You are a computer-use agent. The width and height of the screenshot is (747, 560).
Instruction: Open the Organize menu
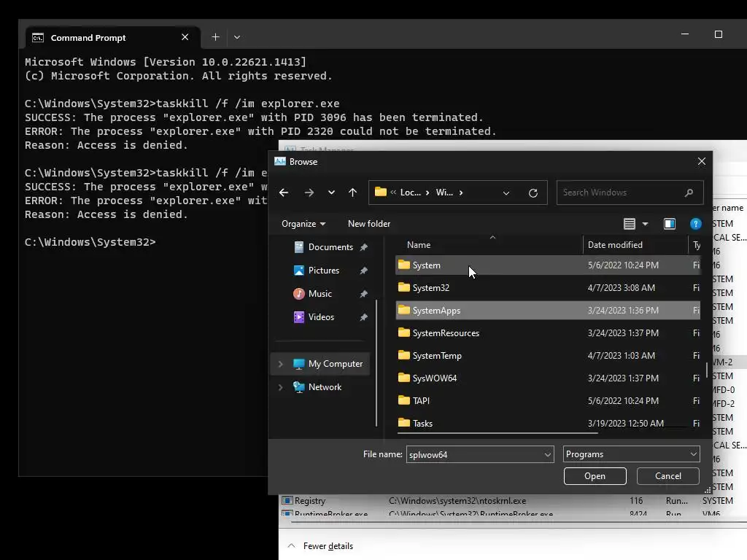pyautogui.click(x=303, y=223)
